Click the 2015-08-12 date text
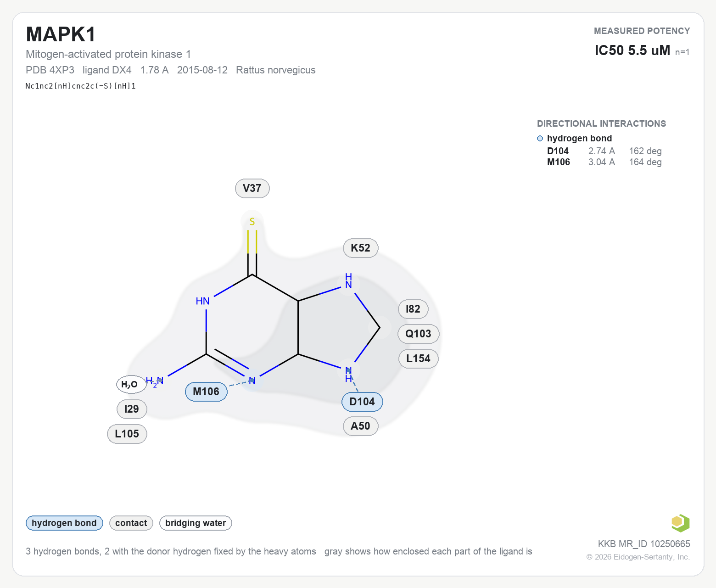This screenshot has height=588, width=716. [202, 70]
